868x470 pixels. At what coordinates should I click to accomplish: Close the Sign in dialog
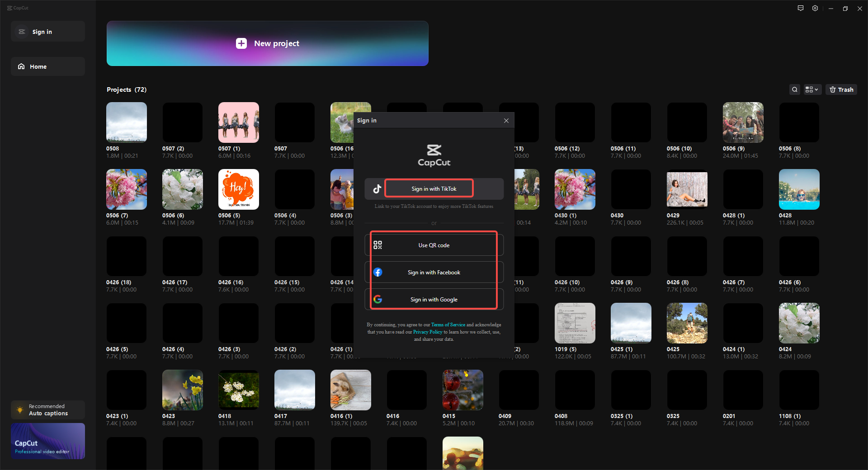point(506,121)
